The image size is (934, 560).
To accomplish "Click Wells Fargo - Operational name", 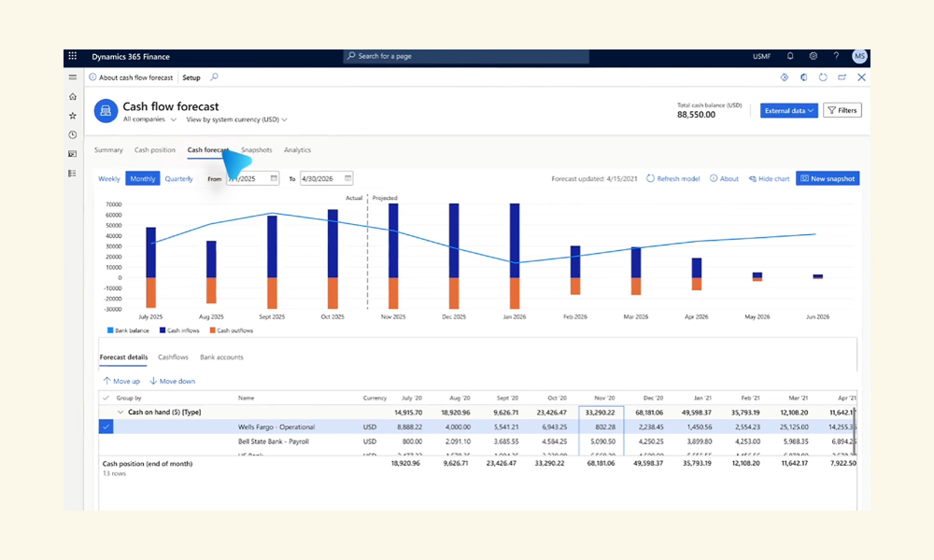I will pyautogui.click(x=276, y=427).
